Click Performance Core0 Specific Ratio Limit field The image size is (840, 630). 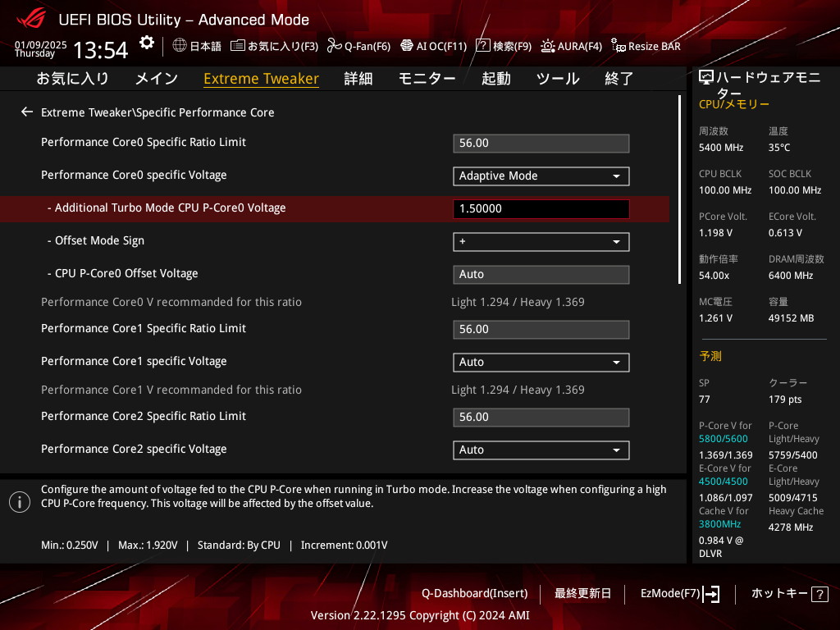tap(541, 143)
